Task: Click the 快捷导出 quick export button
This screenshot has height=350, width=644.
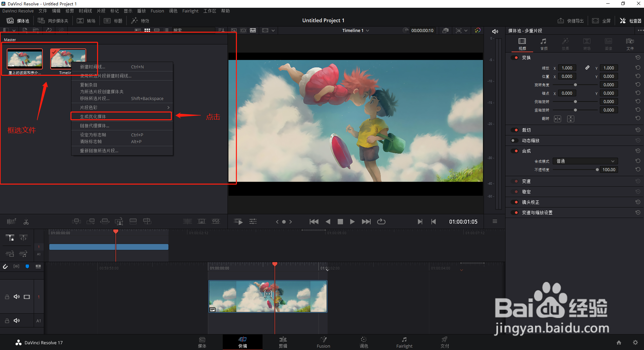Action: click(571, 21)
